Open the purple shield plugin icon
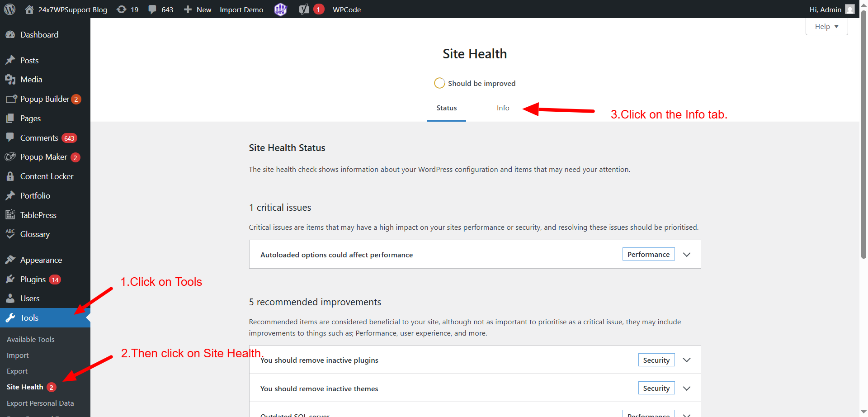The height and width of the screenshot is (417, 868). pyautogui.click(x=281, y=9)
